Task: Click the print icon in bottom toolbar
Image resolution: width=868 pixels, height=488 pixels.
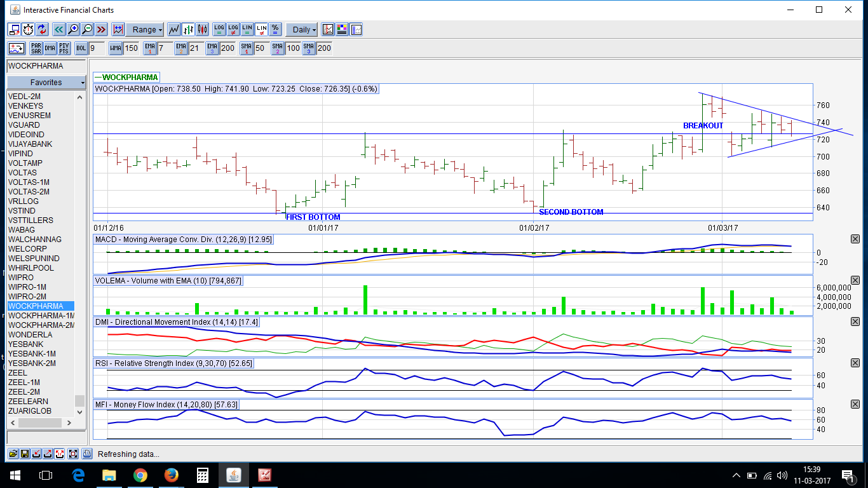Action: 87,454
